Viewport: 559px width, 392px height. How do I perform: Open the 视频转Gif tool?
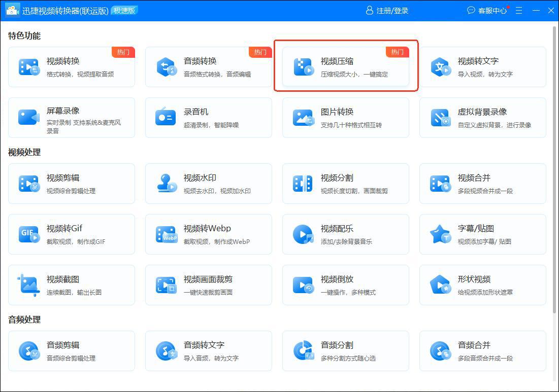(x=72, y=234)
